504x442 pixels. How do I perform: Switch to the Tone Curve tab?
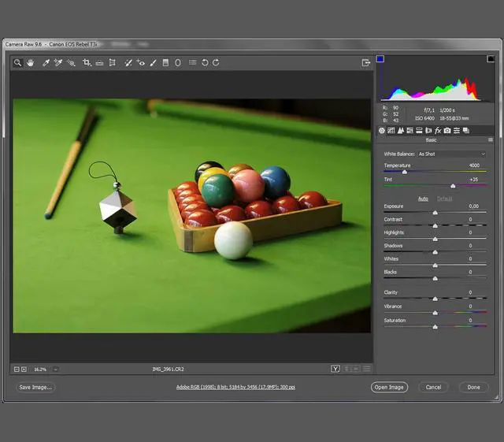point(391,130)
